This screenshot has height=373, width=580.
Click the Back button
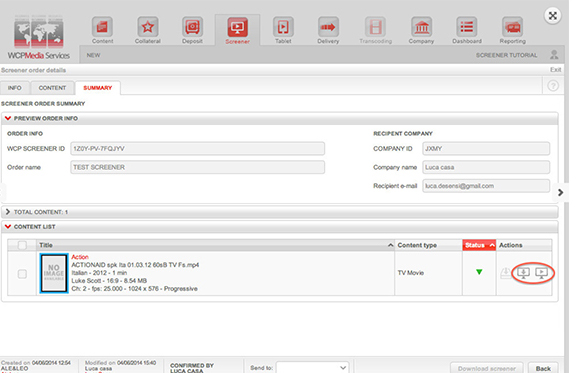tap(543, 368)
